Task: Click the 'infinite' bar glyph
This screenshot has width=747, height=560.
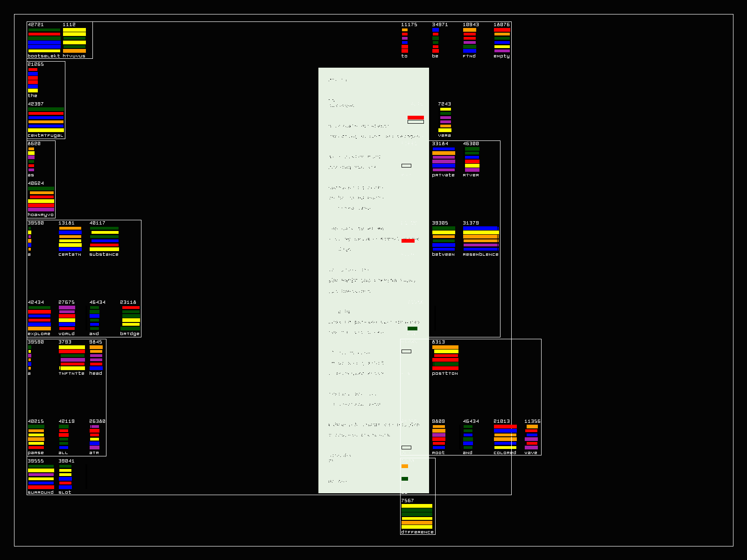Action: [72, 357]
